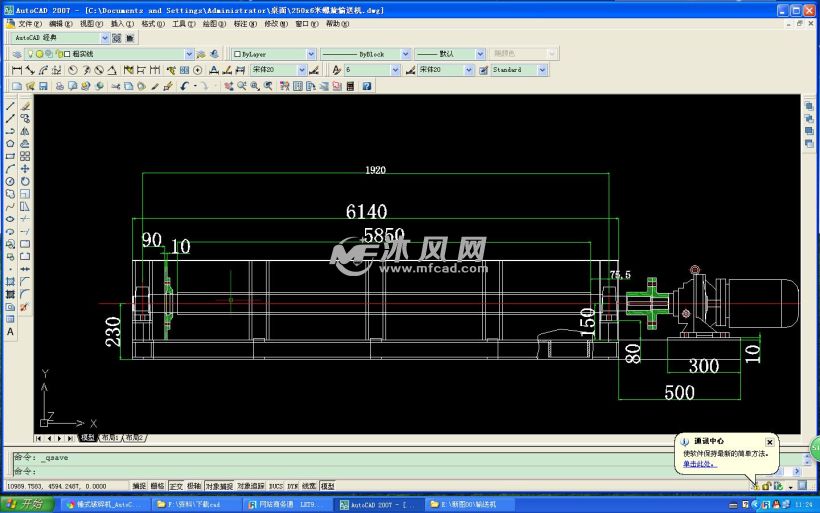
Task: Close the 通讯中心 notification balloon
Action: [x=769, y=442]
